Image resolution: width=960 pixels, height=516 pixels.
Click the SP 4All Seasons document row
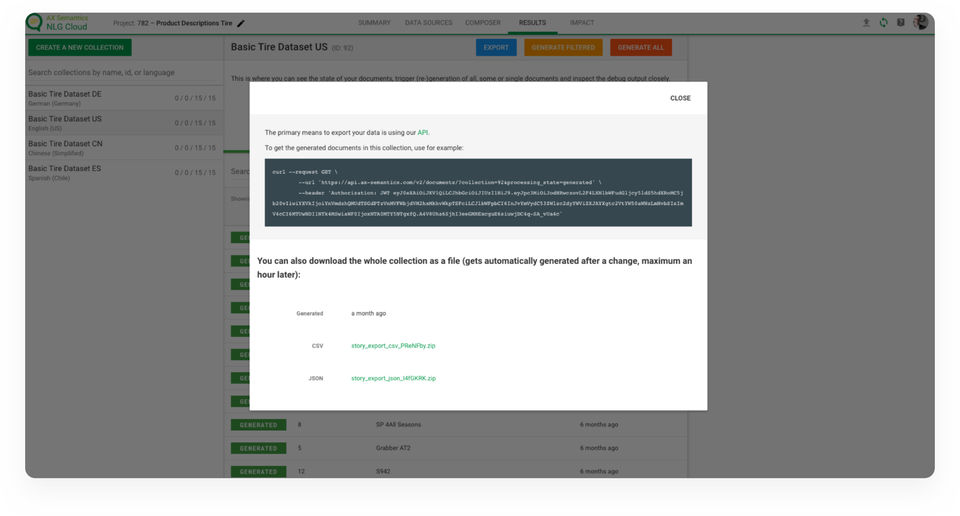[458, 424]
